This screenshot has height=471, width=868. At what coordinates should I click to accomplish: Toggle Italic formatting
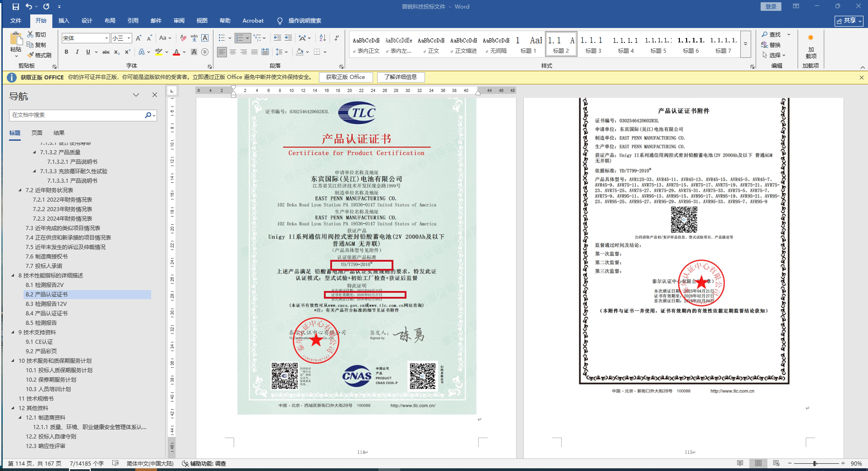point(77,52)
